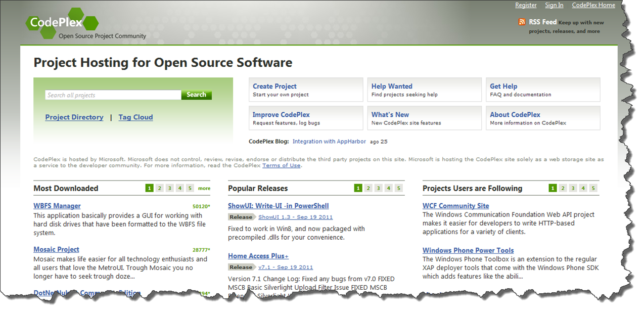
Task: Go to page 2 of Most Downloaded
Action: click(x=159, y=188)
